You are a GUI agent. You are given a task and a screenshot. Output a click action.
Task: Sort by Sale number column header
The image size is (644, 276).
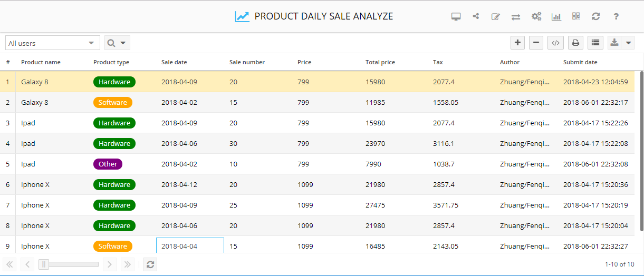pos(247,62)
